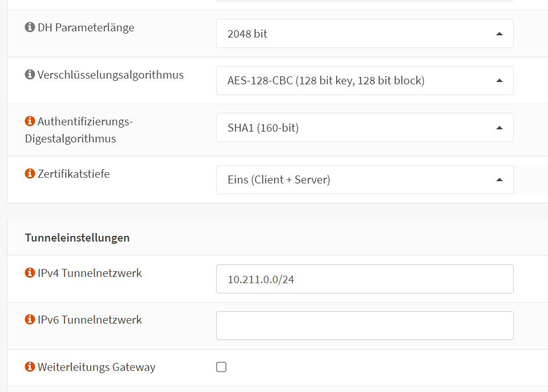Focus the empty IPv6 Tunnelnetzwerk field
Image resolution: width=548 pixels, height=392 pixels.
364,326
